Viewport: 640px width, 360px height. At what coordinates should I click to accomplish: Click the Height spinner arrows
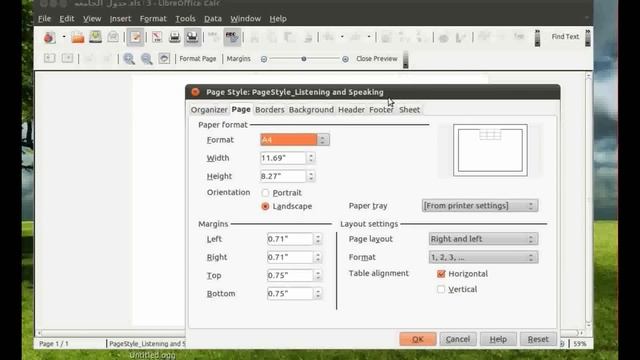pyautogui.click(x=311, y=176)
